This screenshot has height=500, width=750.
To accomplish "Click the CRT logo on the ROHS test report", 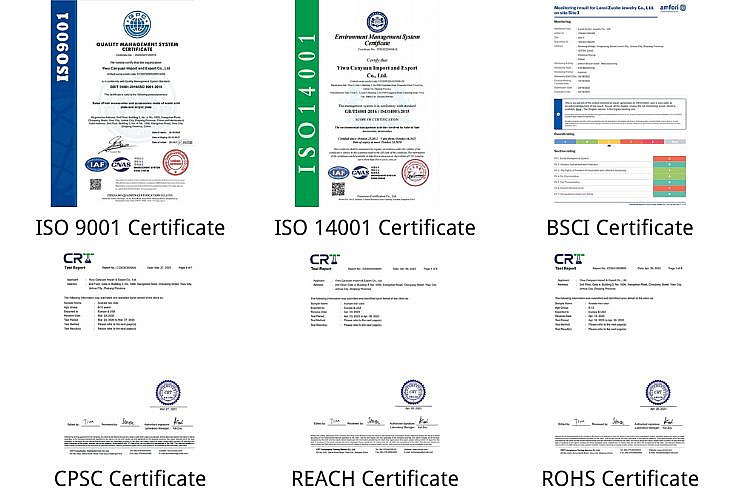I will 569,260.
